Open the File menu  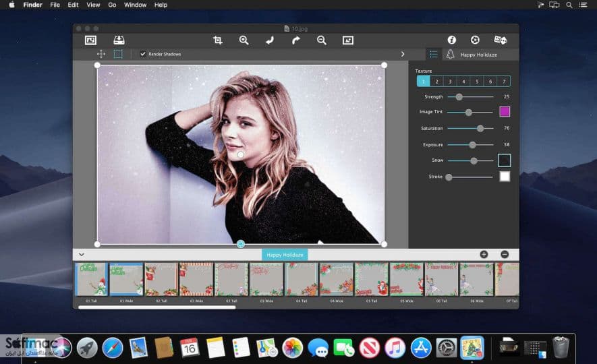pos(55,5)
